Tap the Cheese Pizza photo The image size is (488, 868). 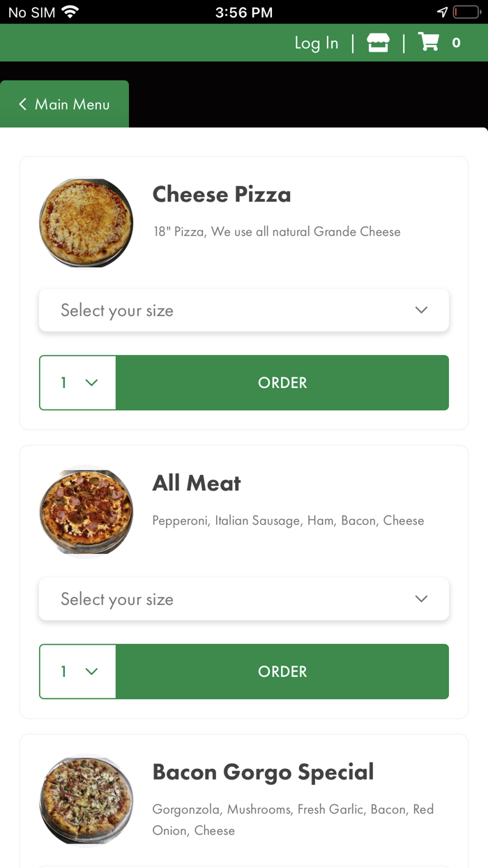[x=86, y=223]
